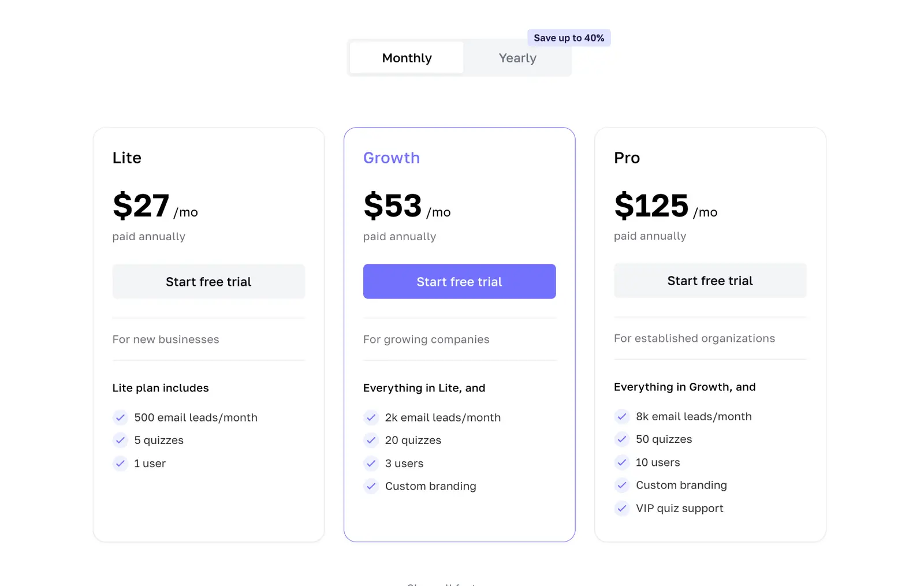Viewport: 924px width, 586px height.
Task: Click the Save up to 40% badge
Action: 569,38
